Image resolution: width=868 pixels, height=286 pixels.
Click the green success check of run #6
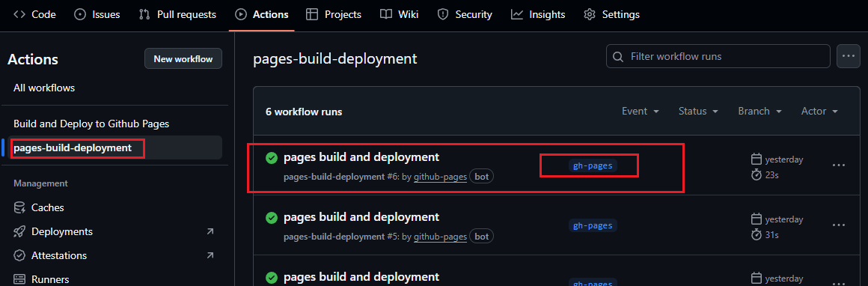(271, 158)
